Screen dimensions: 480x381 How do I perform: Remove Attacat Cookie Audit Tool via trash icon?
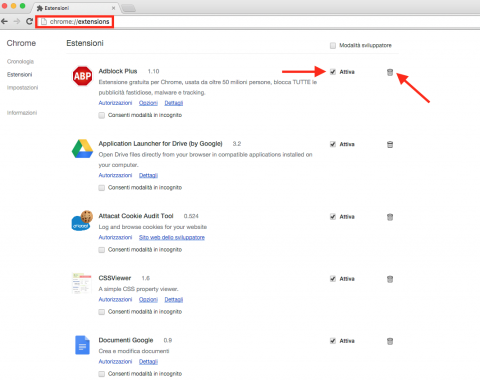[x=390, y=217]
